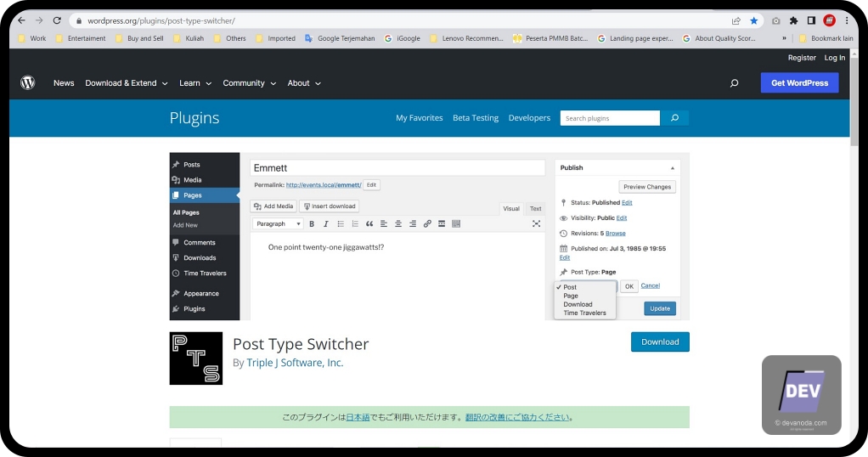Viewport: 868px width, 457px height.
Task: Click Bold icon in banner editor toolbar
Action: (312, 223)
